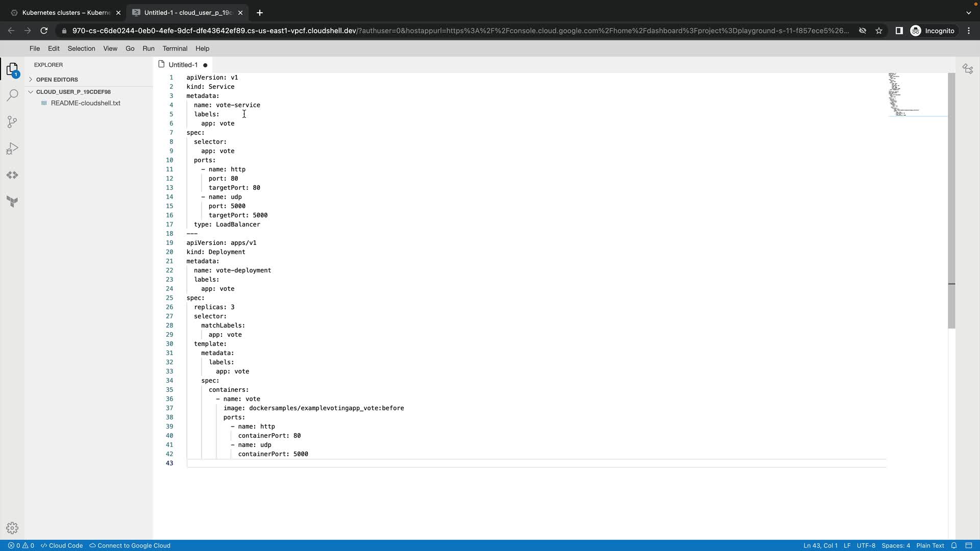Collapse the CLOUD_USER_P_19CDEF98 folder
The image size is (980, 551).
click(73, 92)
